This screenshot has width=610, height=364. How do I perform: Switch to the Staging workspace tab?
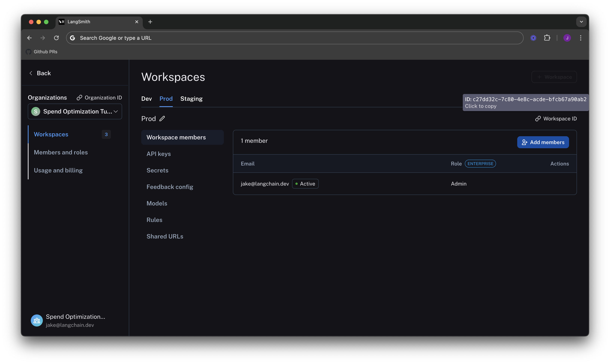click(191, 99)
